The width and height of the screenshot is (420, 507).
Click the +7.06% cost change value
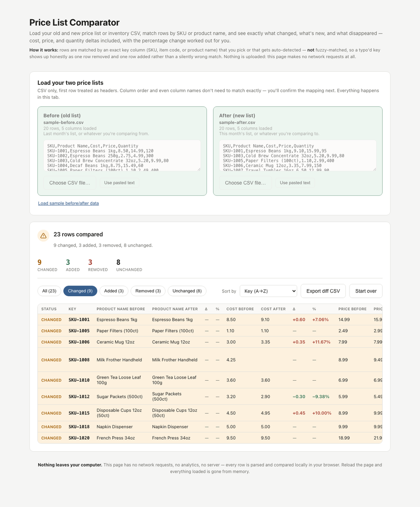coord(320,320)
